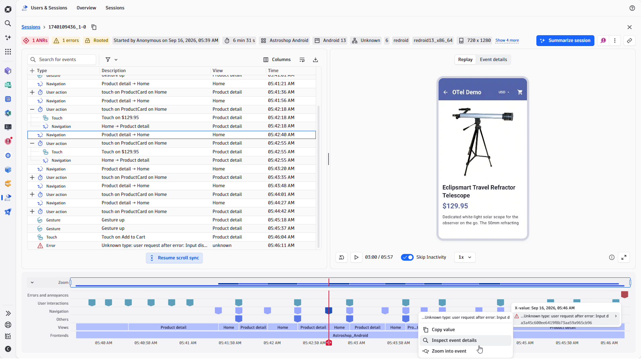644x363 pixels.
Task: Open the three-dot more options menu
Action: 616,41
